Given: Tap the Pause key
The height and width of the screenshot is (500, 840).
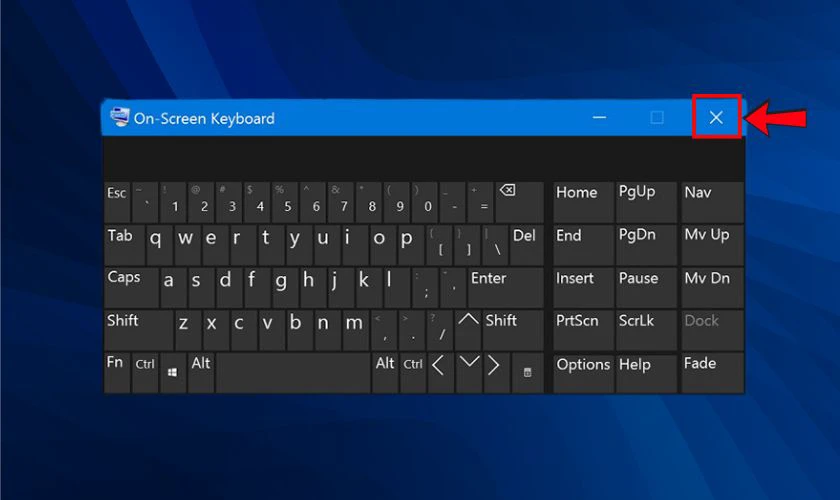Looking at the screenshot, I should (x=646, y=287).
